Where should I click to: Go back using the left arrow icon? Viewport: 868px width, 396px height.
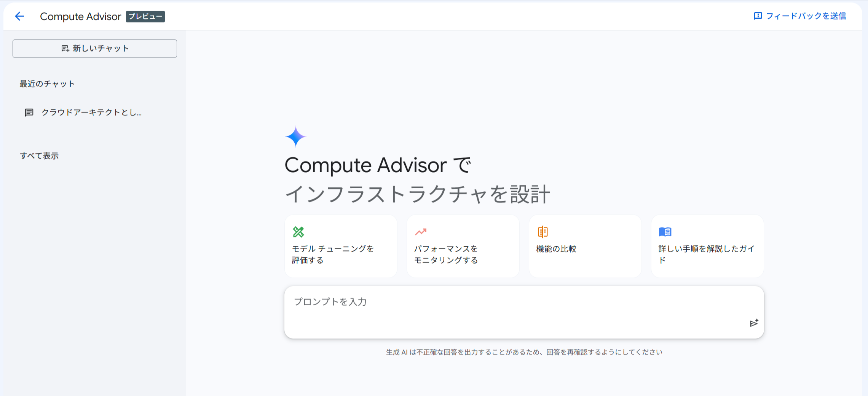[x=19, y=16]
